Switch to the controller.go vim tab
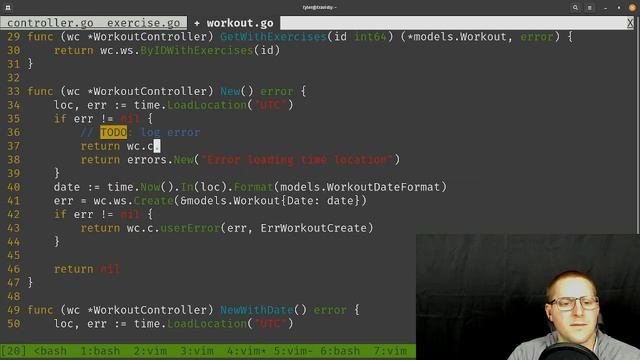This screenshot has height=360, width=640. point(50,23)
